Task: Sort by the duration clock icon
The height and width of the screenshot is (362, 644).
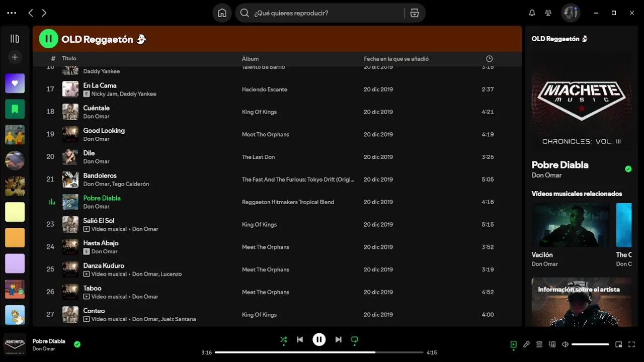Action: pos(489,59)
